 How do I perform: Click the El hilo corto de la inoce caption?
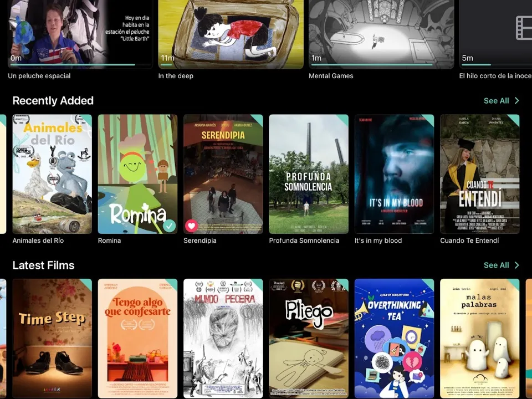[495, 76]
